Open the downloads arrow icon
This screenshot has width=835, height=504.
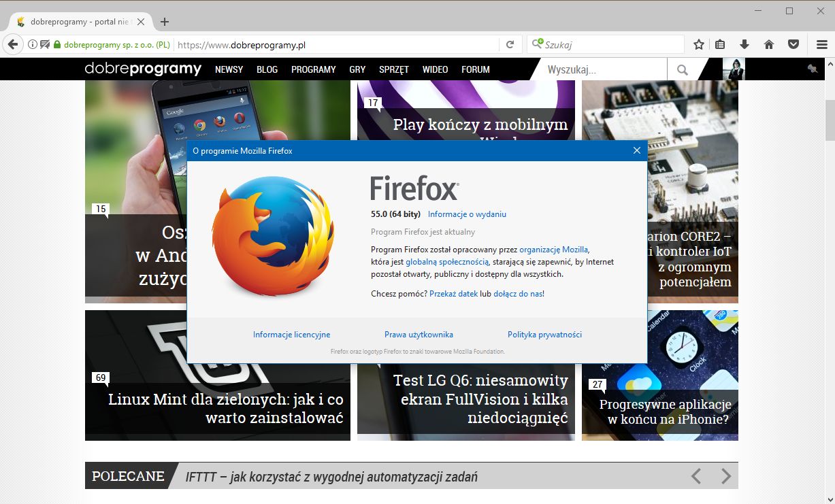(744, 45)
